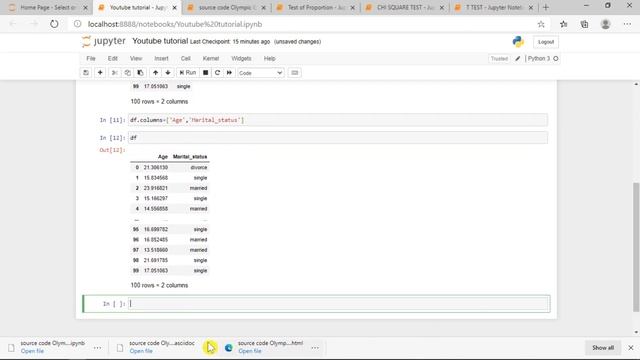Screen dimensions: 640x360
Task: Switch to CHI SQUARE TEST browser tab
Action: (x=405, y=7)
